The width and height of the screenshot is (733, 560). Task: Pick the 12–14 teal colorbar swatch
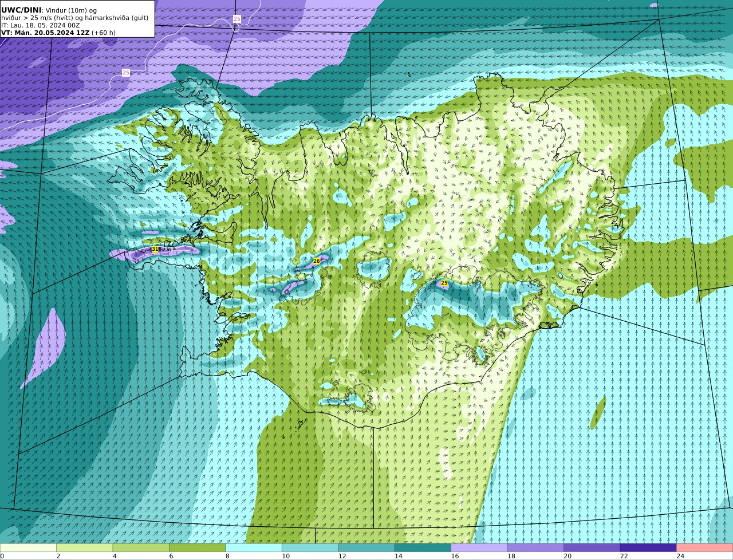coord(366,547)
